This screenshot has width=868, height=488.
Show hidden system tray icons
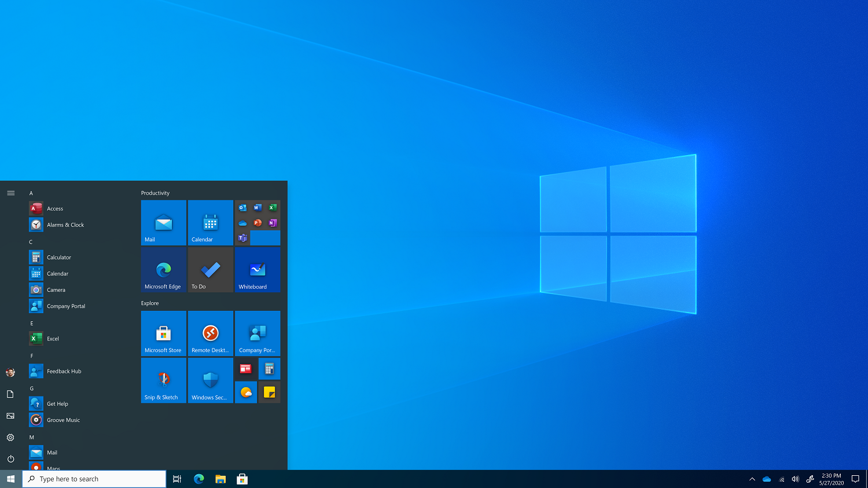(752, 479)
